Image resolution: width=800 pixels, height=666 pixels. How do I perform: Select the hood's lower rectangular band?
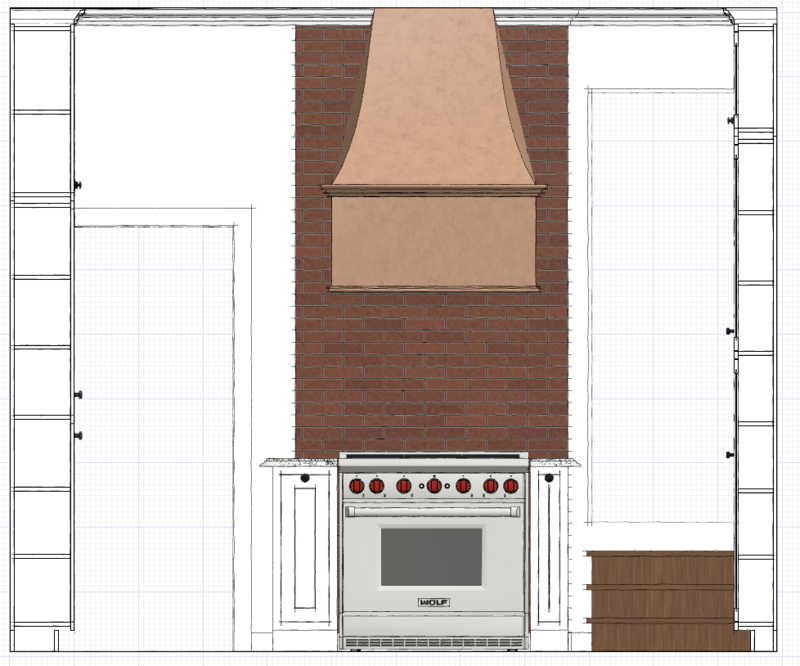pos(434,241)
